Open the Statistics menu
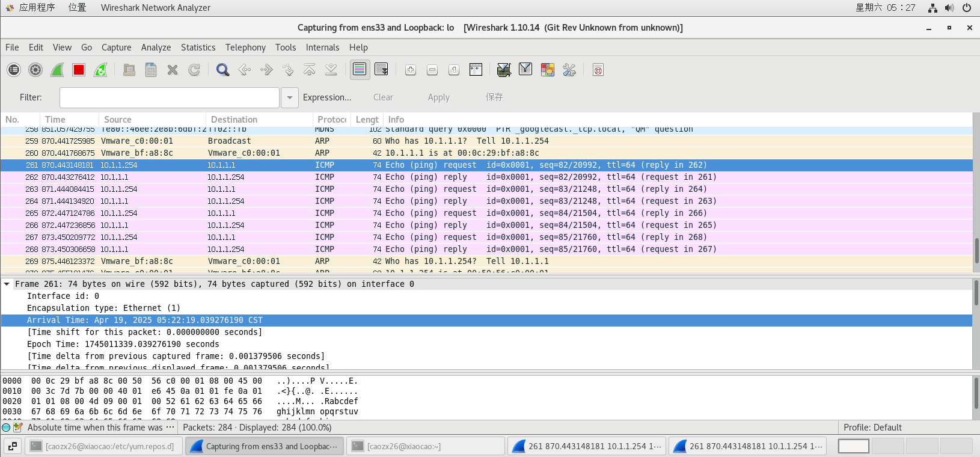This screenshot has width=980, height=457. click(x=198, y=48)
